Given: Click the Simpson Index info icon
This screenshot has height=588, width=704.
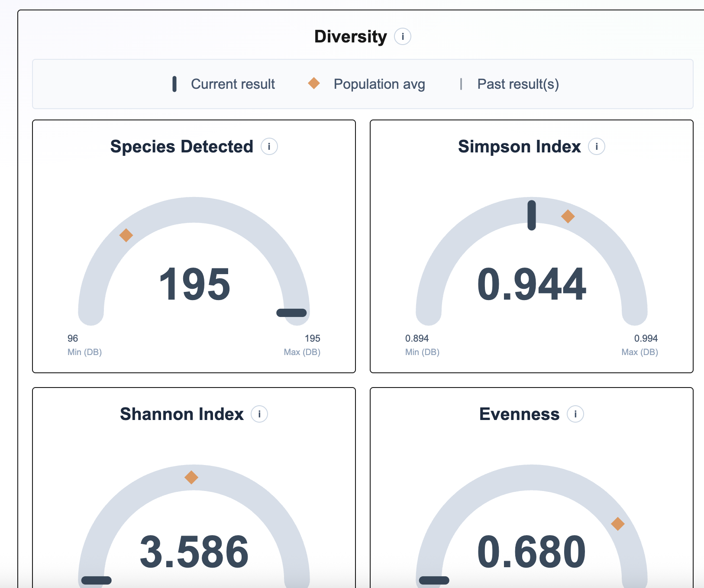Looking at the screenshot, I should pos(596,147).
